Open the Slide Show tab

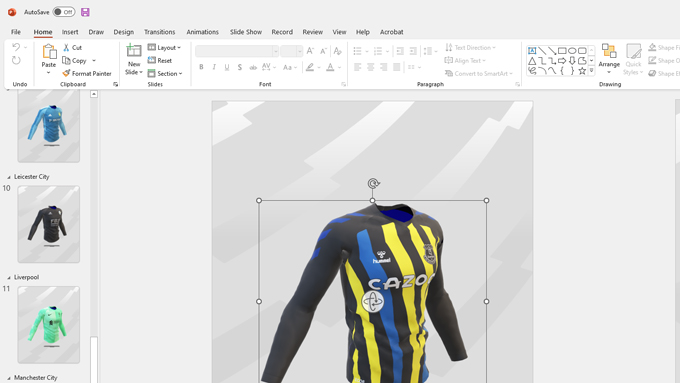click(245, 32)
